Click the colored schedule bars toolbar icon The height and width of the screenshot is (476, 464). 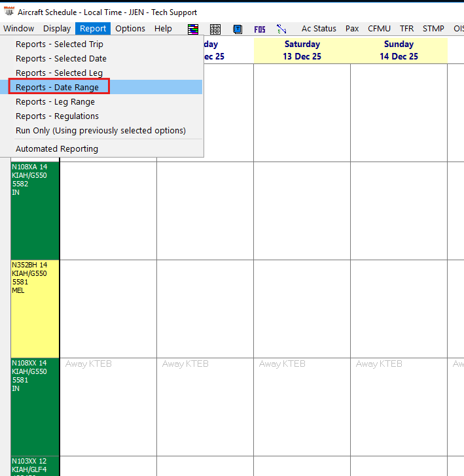pos(193,29)
